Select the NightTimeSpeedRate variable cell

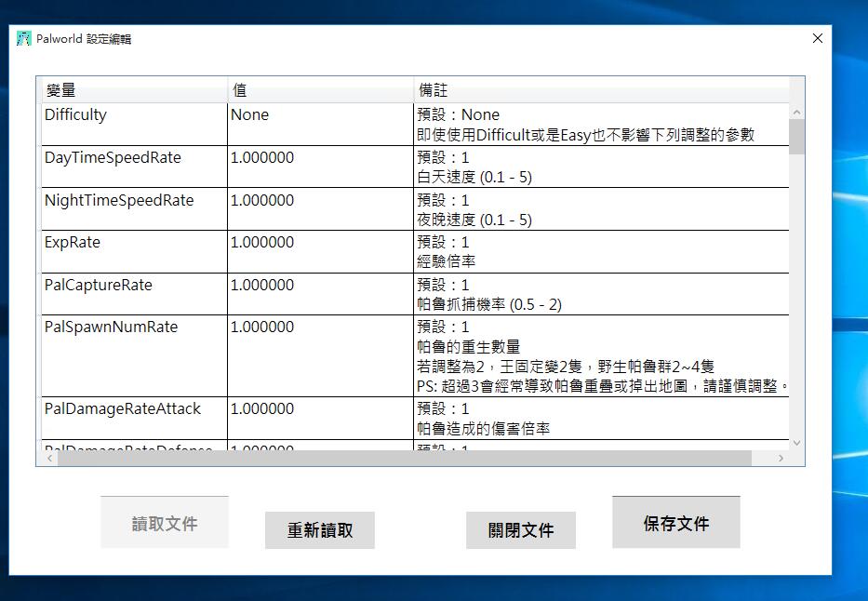[x=135, y=209]
